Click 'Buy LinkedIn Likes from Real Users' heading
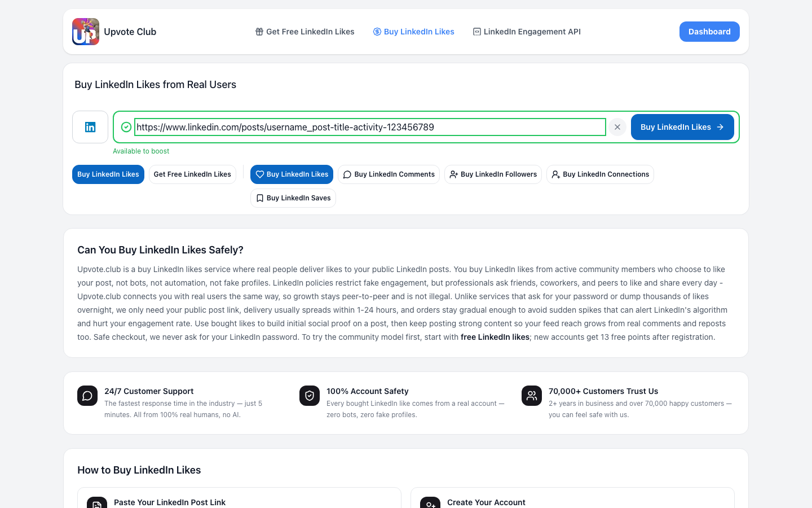 coord(156,85)
